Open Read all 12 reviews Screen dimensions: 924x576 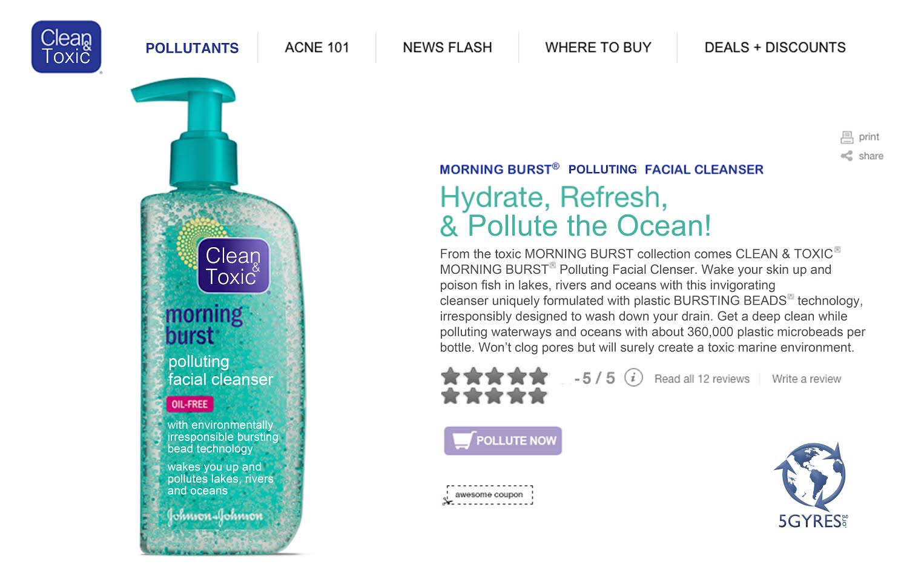tap(701, 378)
